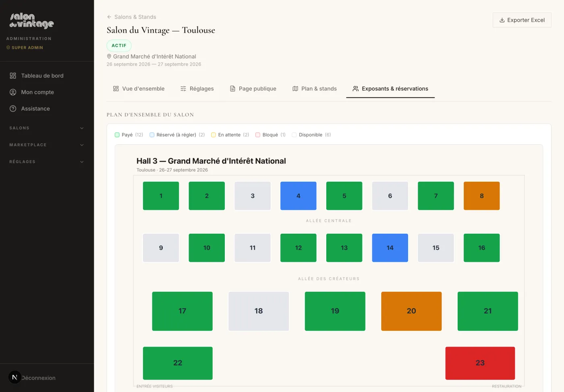Expand the Salons sidebar section
The height and width of the screenshot is (392, 564).
pyautogui.click(x=47, y=128)
